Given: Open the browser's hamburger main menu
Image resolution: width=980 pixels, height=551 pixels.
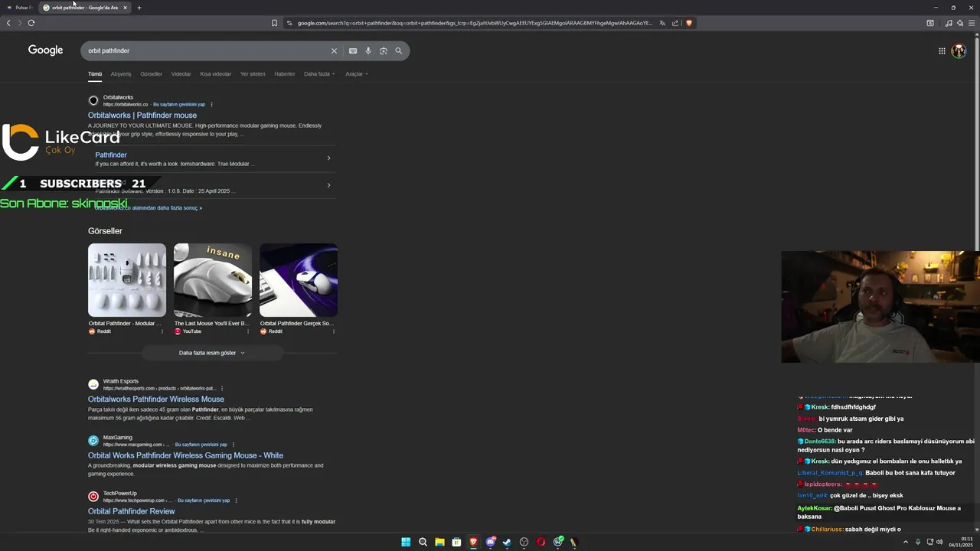Looking at the screenshot, I should click(972, 23).
